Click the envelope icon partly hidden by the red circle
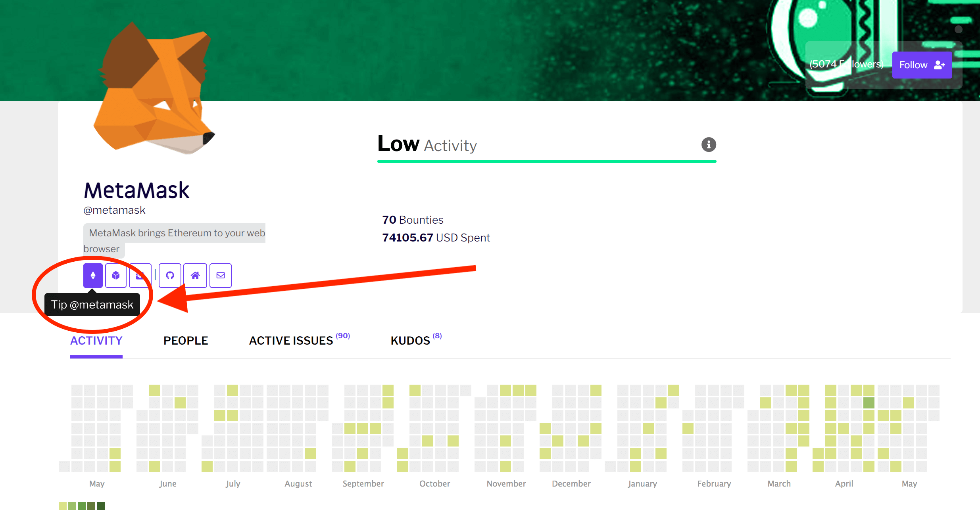The image size is (980, 529). (140, 275)
